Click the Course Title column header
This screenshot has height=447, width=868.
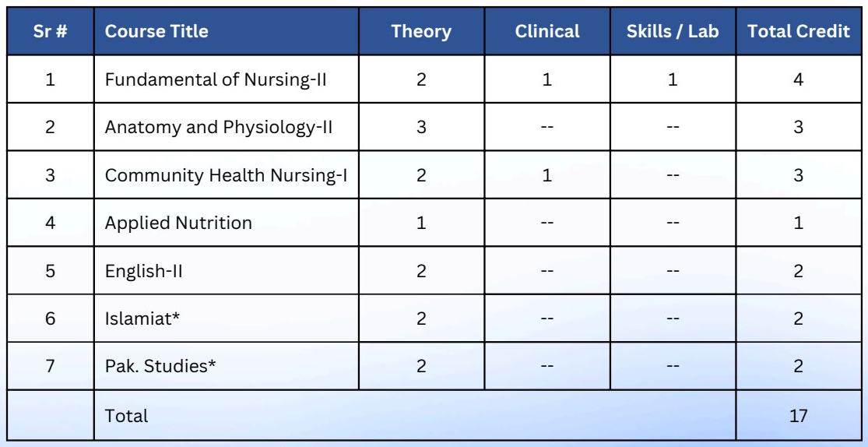tap(227, 31)
